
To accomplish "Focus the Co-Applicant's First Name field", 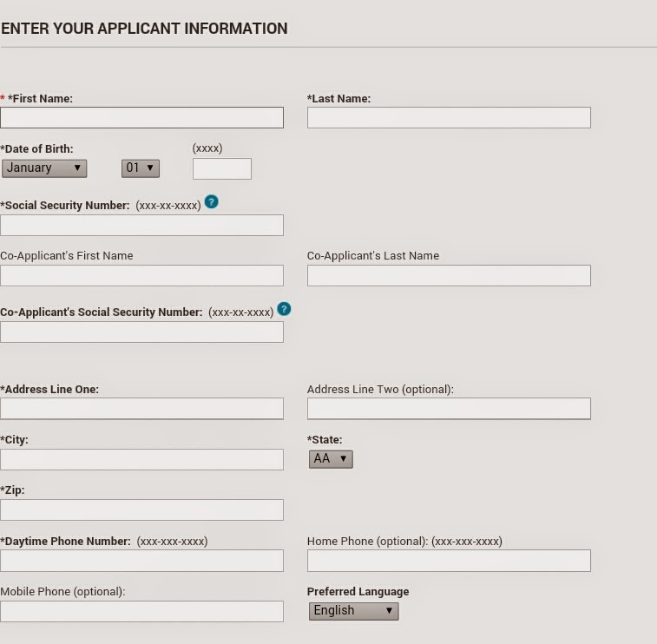I will (x=142, y=276).
